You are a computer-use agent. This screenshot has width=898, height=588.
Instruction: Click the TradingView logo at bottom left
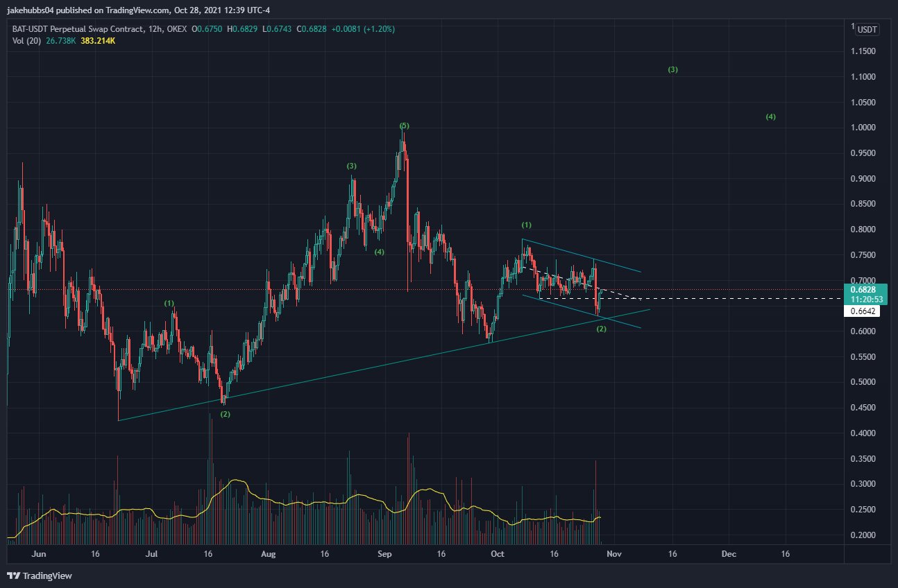tap(40, 576)
